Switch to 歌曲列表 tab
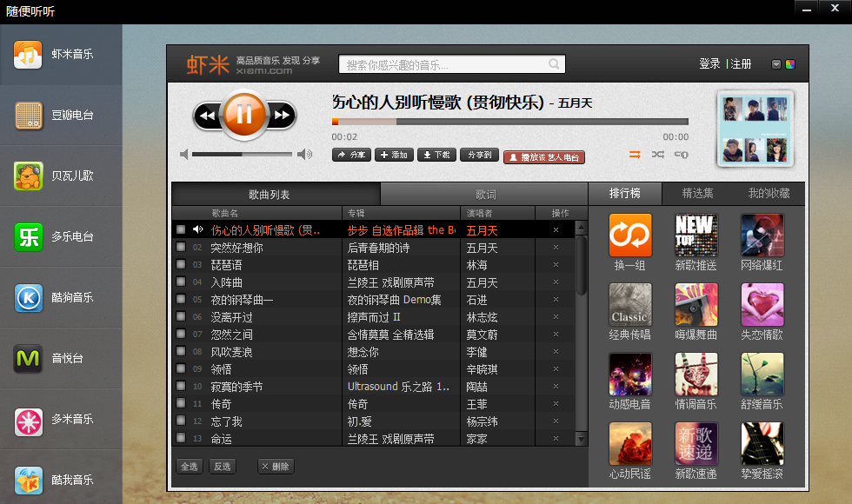Image resolution: width=852 pixels, height=504 pixels. (276, 194)
